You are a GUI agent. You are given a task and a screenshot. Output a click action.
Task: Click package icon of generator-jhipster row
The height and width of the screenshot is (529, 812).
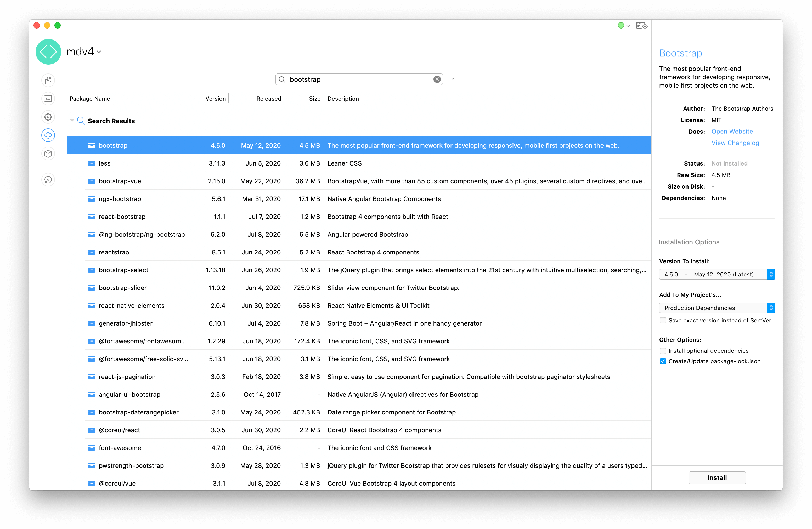[x=92, y=323]
